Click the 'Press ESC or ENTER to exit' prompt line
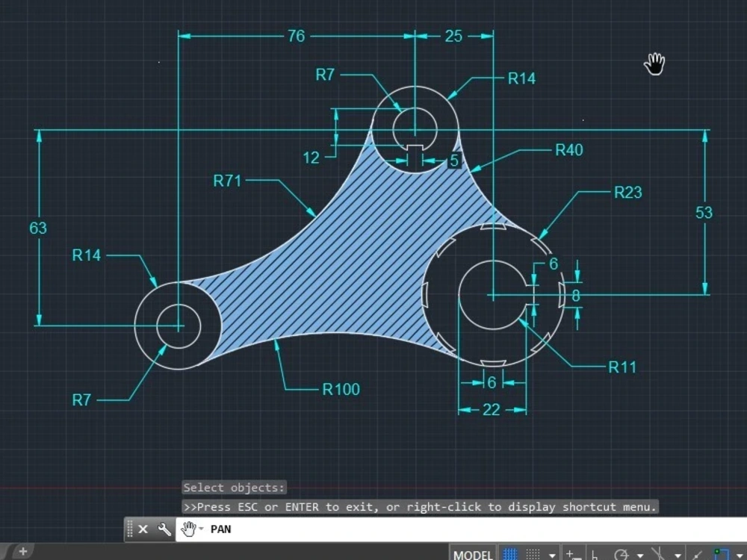Image resolution: width=747 pixels, height=560 pixels. pyautogui.click(x=420, y=507)
